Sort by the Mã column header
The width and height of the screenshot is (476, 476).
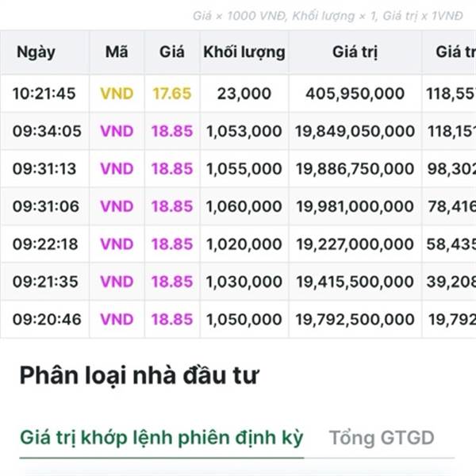[117, 52]
